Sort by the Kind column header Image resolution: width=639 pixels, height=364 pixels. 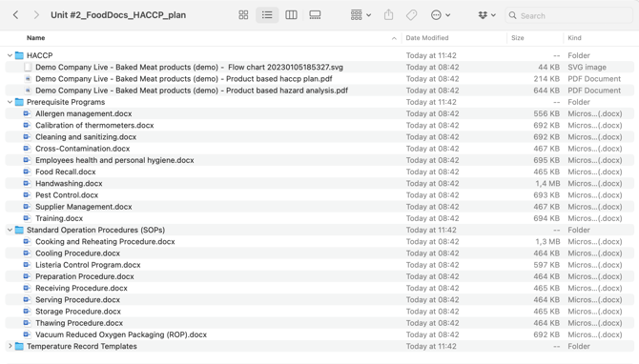[x=574, y=38]
